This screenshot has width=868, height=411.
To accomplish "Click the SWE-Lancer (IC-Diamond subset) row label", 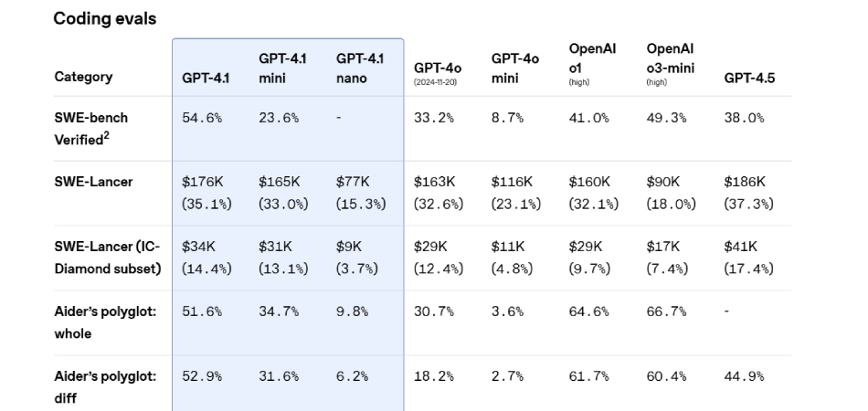I will tap(107, 258).
